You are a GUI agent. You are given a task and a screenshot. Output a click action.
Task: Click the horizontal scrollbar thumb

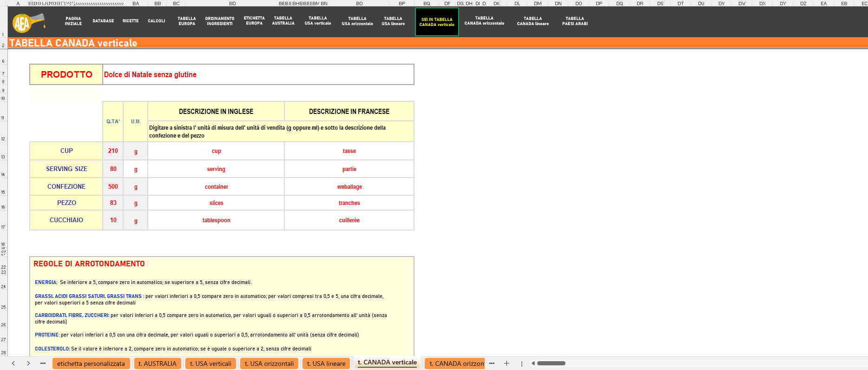coord(551,363)
